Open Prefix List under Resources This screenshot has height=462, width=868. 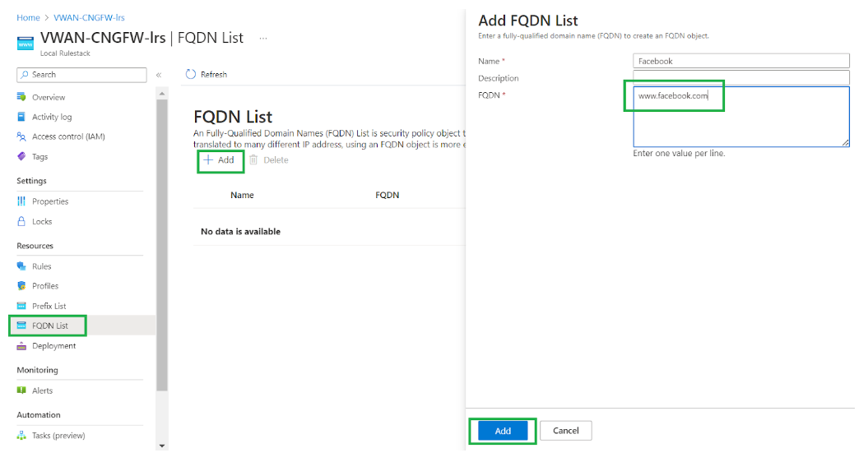pyautogui.click(x=49, y=306)
